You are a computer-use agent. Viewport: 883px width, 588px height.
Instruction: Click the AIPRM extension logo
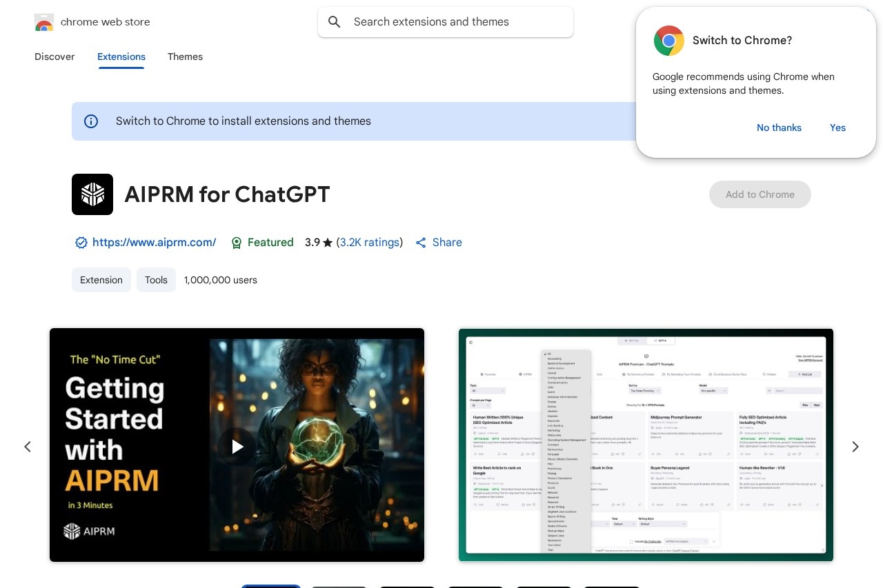[x=92, y=194]
